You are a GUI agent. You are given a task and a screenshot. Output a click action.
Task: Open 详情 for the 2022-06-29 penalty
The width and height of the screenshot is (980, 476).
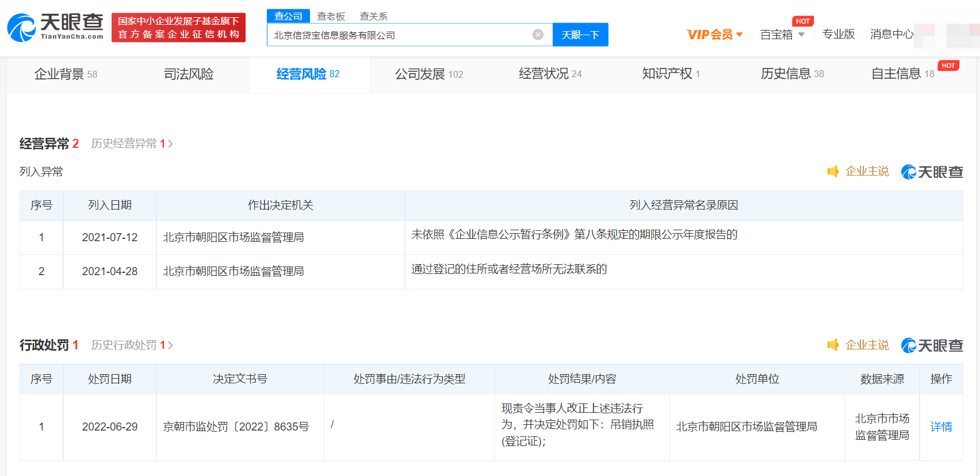[941, 427]
